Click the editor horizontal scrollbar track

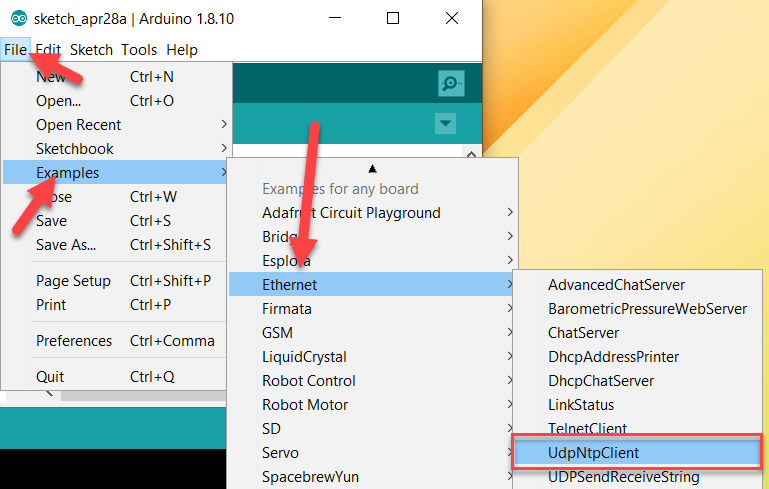click(x=144, y=395)
